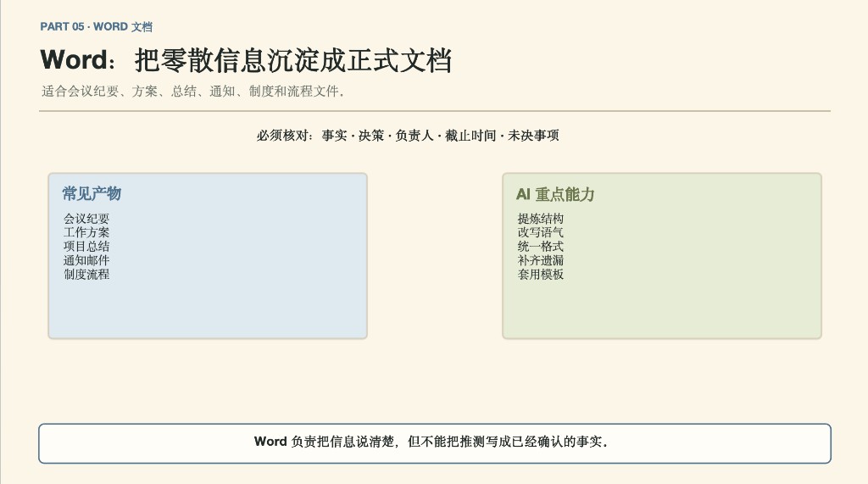
Task: Select the '常见产物' card heading
Action: 92,193
